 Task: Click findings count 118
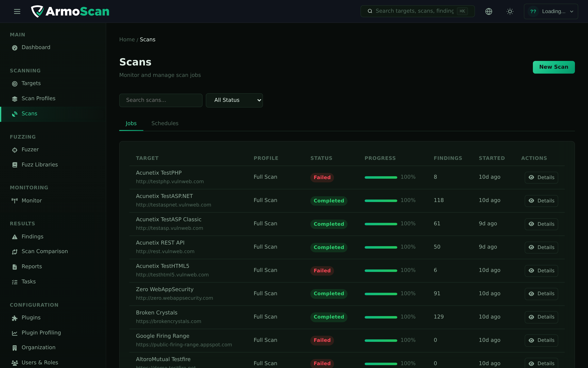(439, 200)
